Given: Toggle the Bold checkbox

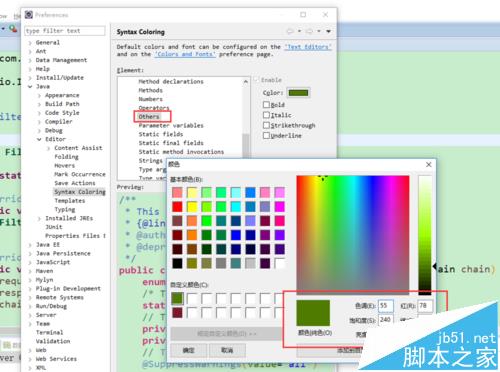Looking at the screenshot, I should point(266,105).
